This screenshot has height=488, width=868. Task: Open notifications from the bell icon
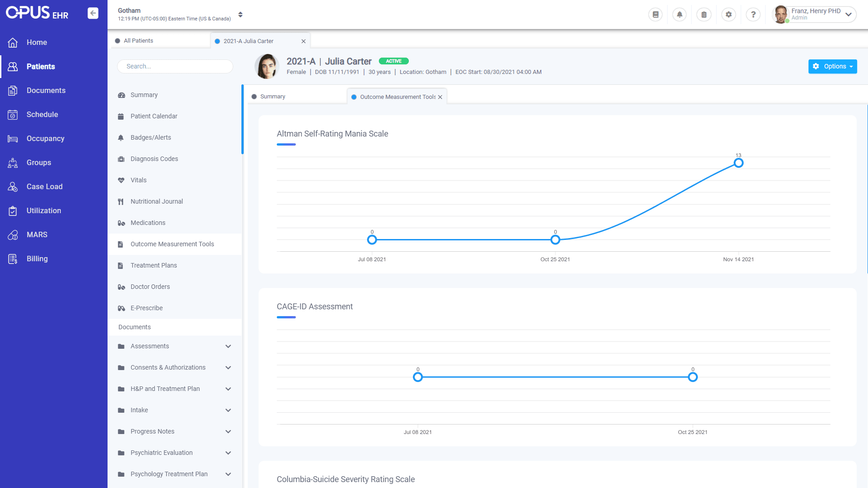[679, 14]
